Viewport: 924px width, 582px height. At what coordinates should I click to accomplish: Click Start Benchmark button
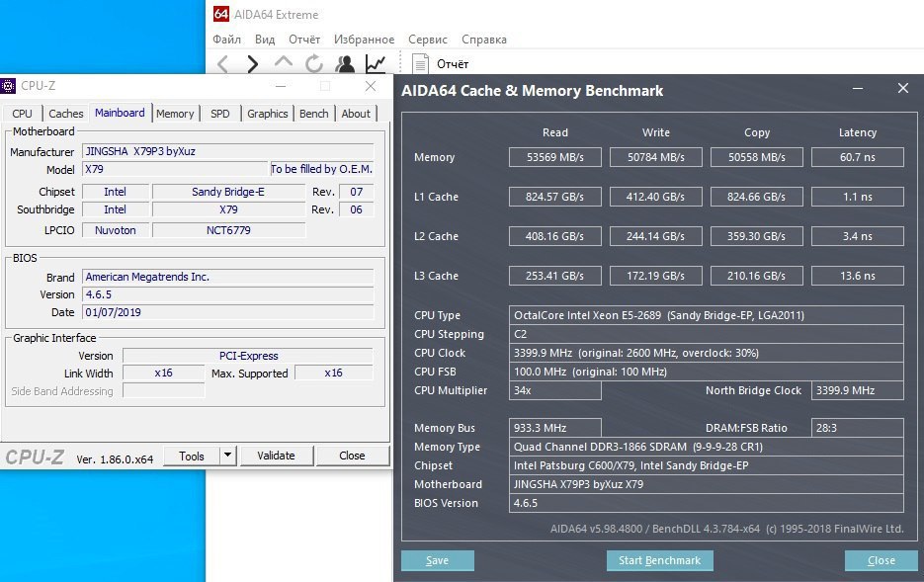(x=659, y=561)
